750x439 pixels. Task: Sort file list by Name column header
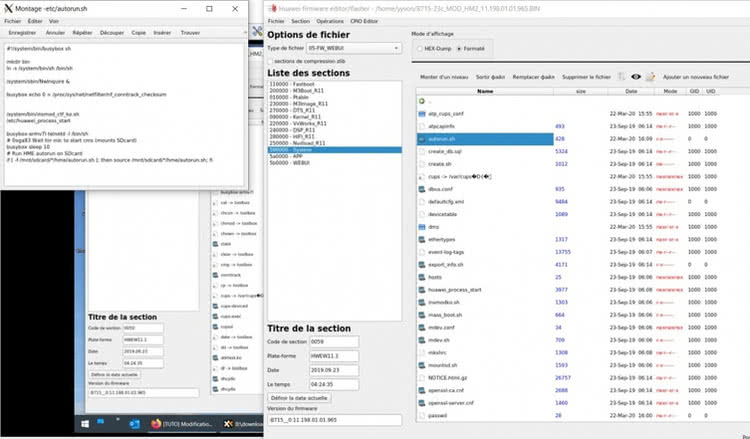[x=485, y=90]
